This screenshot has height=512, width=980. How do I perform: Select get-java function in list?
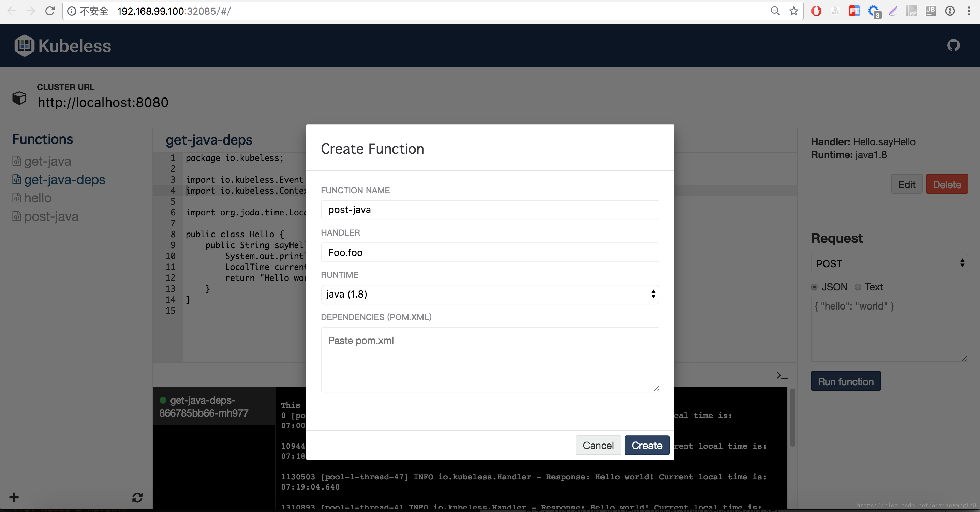[x=47, y=161]
